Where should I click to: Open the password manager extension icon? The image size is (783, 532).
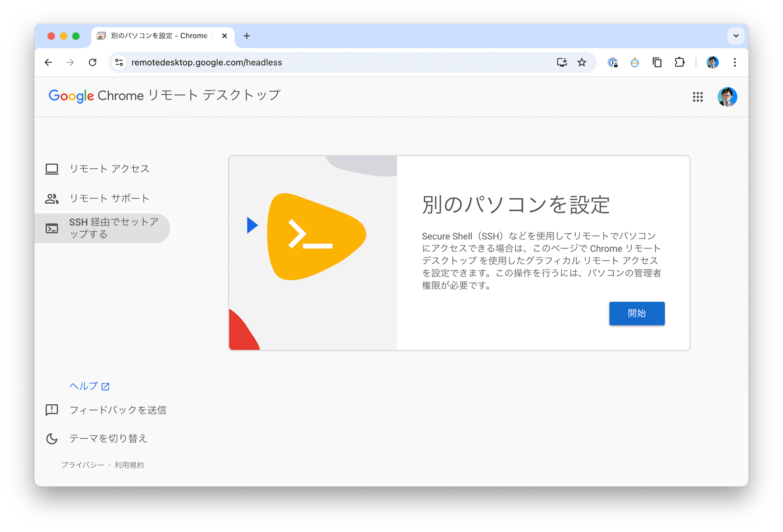click(x=613, y=62)
